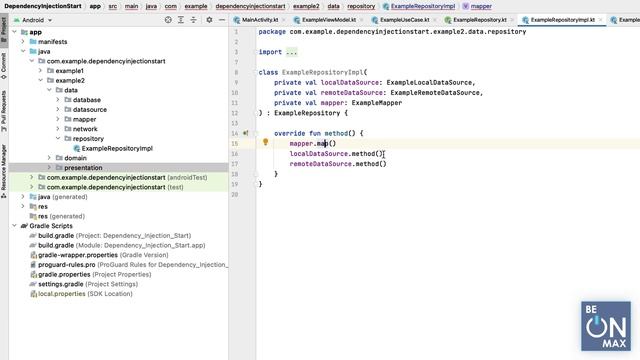Collapse the Gradle Scripts node
Image resolution: width=640 pixels, height=360 pixels.
pyautogui.click(x=14, y=226)
